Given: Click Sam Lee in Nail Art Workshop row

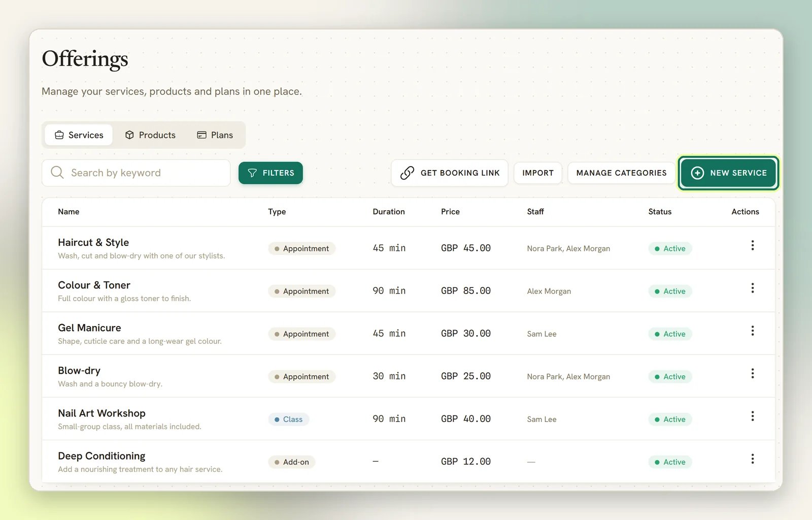Looking at the screenshot, I should point(542,419).
